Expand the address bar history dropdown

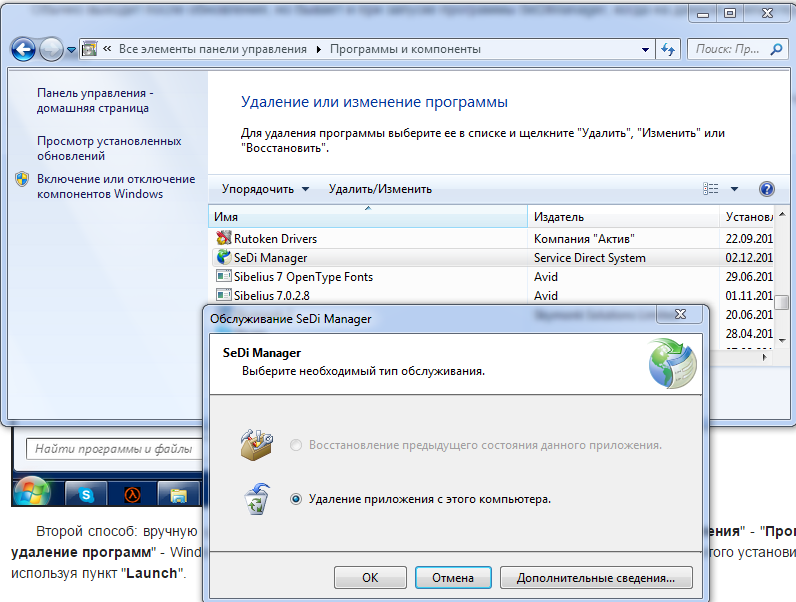click(x=645, y=50)
